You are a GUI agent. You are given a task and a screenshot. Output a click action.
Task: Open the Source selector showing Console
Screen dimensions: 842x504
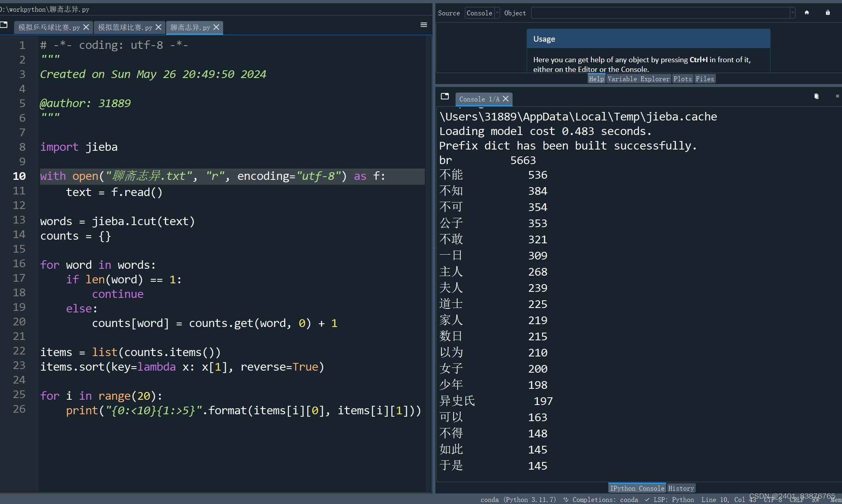(x=479, y=13)
